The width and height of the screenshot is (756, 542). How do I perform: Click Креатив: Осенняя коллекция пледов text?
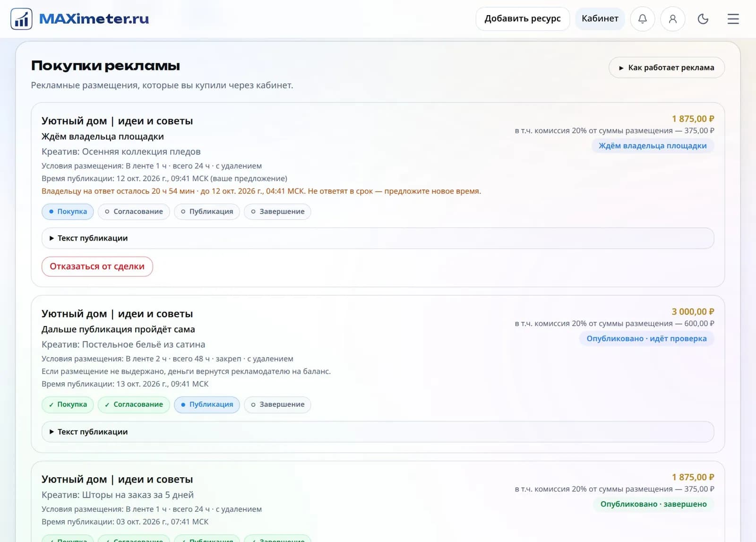coord(121,152)
